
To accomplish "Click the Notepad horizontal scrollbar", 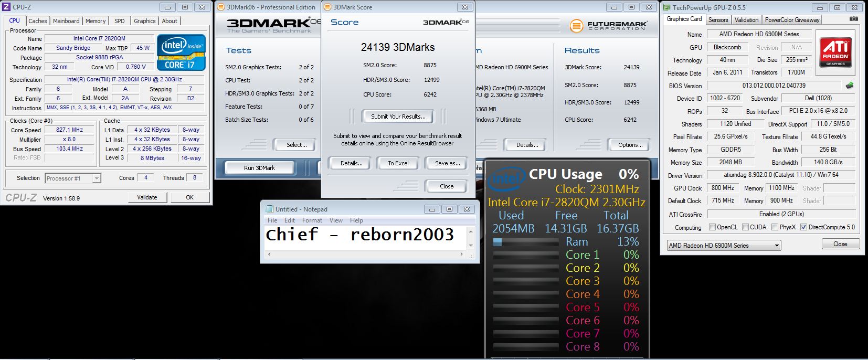I will point(365,255).
